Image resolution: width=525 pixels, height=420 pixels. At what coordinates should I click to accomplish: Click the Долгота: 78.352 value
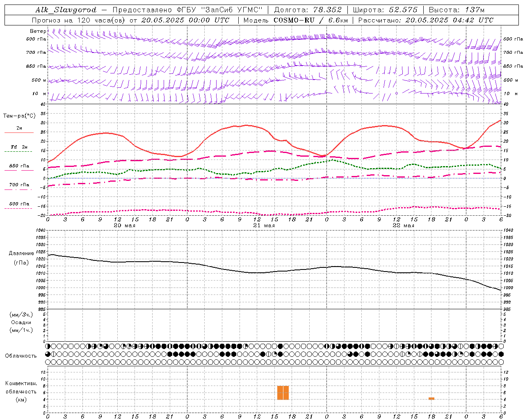click(308, 10)
